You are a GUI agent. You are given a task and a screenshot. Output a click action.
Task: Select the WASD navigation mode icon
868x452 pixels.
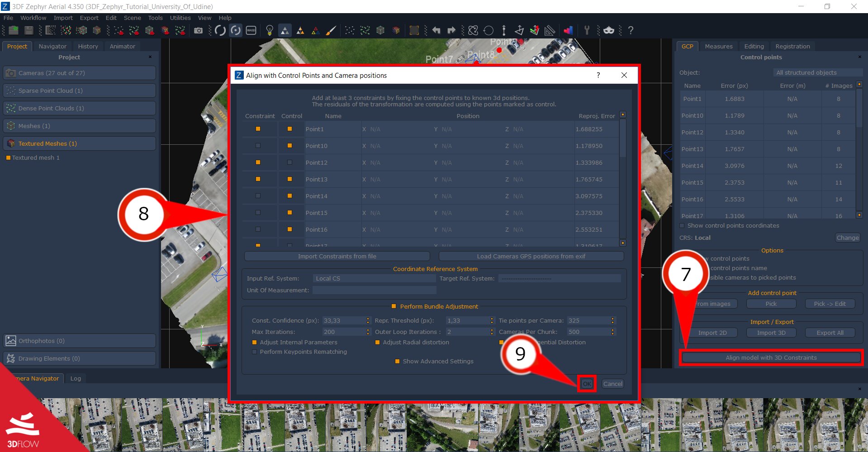(x=251, y=30)
